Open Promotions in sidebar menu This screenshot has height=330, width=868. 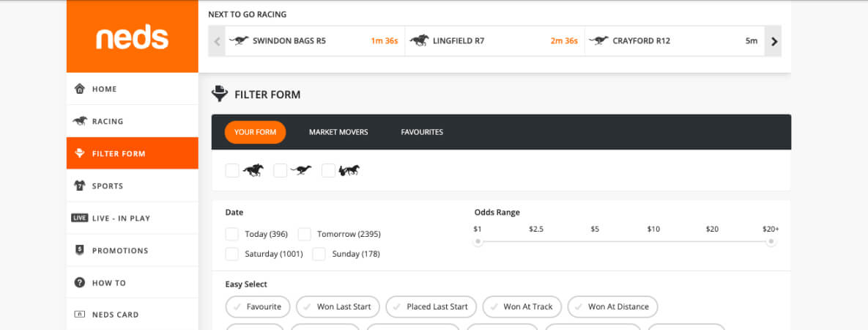tap(133, 250)
